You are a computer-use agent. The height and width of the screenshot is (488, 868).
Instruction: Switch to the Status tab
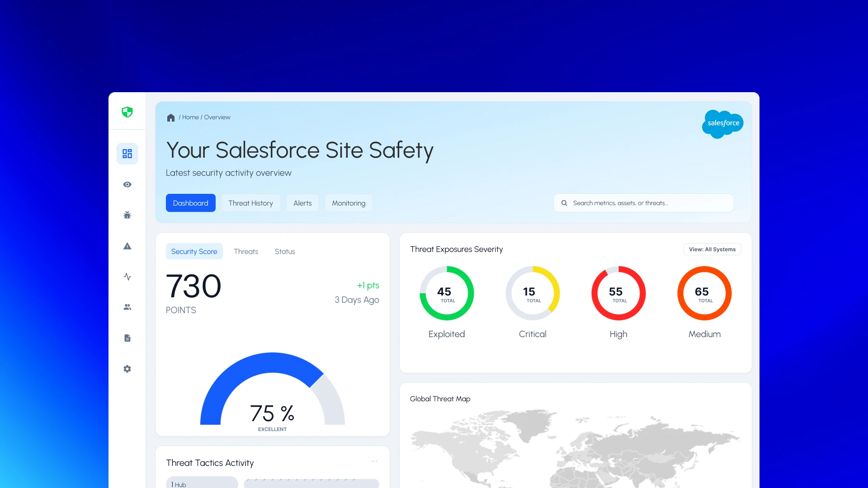(285, 251)
